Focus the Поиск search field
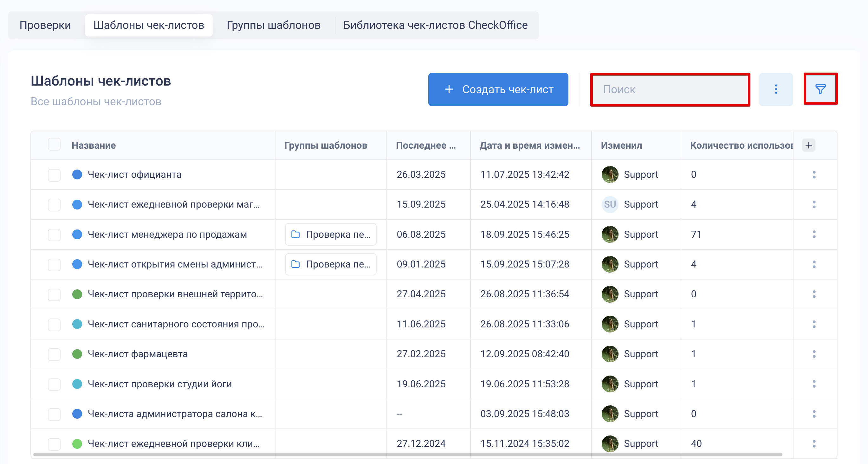This screenshot has height=464, width=868. [670, 89]
